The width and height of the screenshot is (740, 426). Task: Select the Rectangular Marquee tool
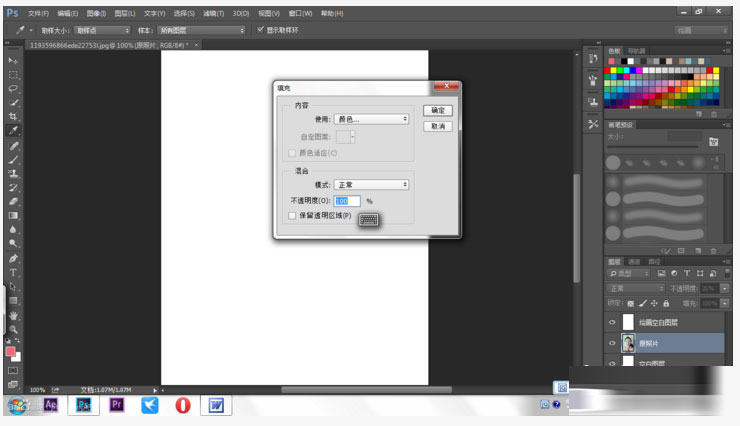point(13,75)
